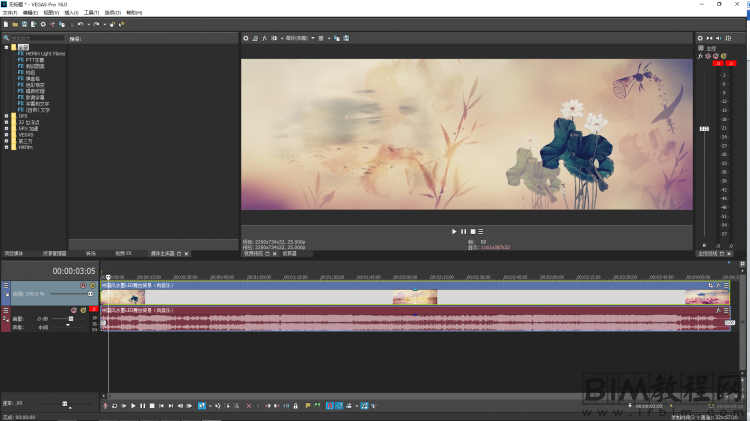Image resolution: width=750 pixels, height=421 pixels.
Task: Open the Undo history dropdown arrow
Action: click(88, 24)
